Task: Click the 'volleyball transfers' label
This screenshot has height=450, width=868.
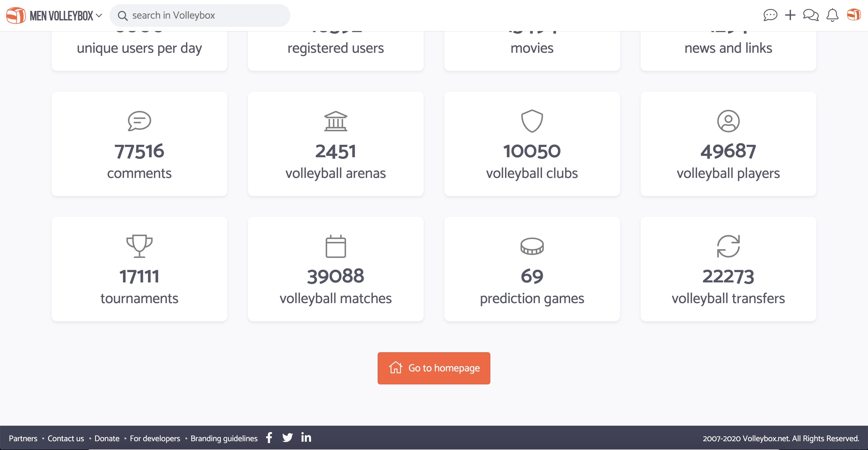Action: click(x=729, y=298)
